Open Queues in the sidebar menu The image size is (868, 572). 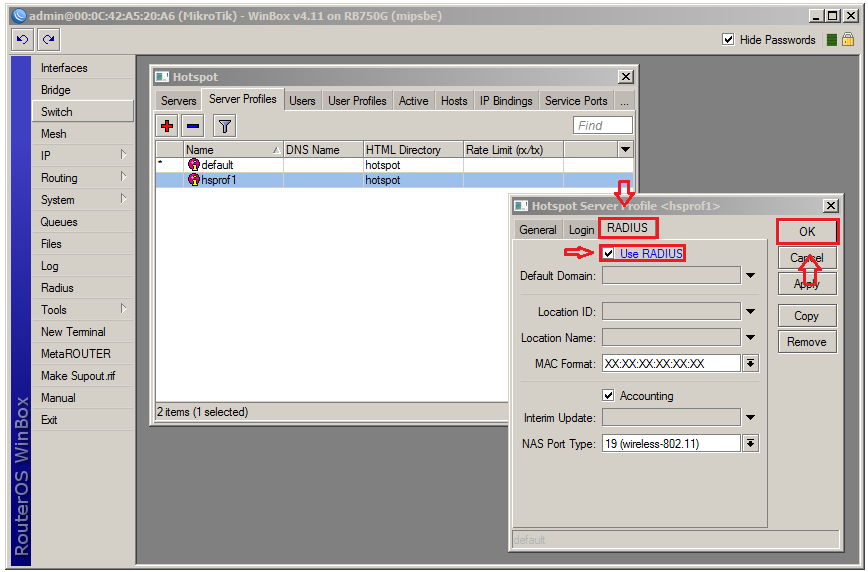coord(59,222)
